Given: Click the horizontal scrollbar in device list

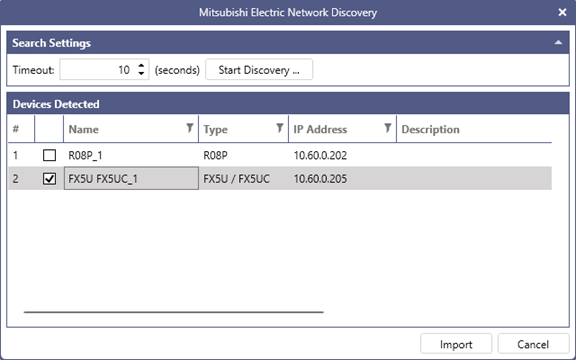Looking at the screenshot, I should click(173, 312).
